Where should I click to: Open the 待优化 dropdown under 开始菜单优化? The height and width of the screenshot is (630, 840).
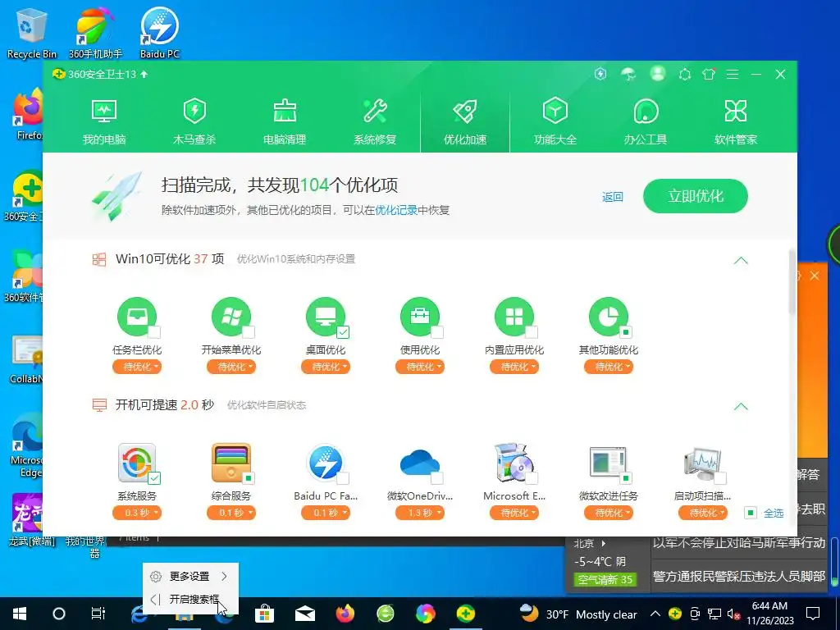coord(231,367)
